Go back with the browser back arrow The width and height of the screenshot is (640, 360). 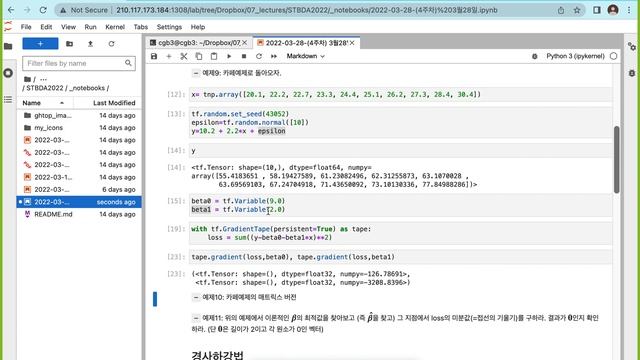(x=11, y=10)
